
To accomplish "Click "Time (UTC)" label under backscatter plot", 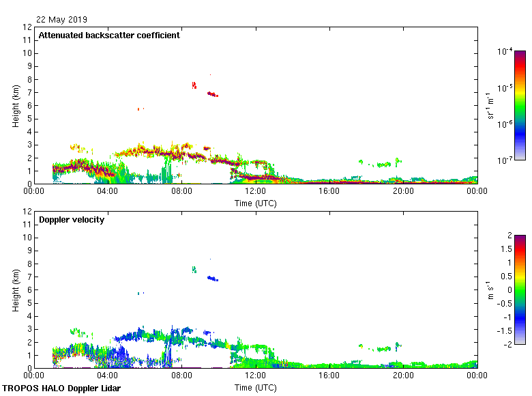I will click(256, 203).
